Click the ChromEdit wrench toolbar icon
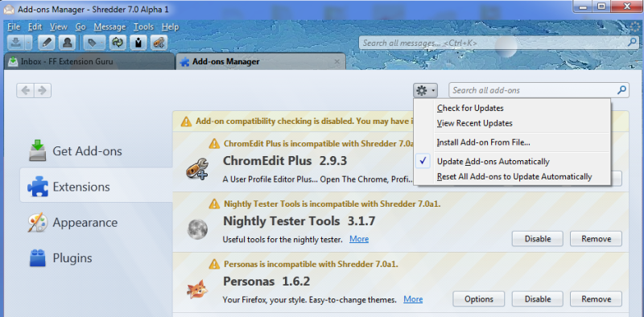Screen dimensions: 644x317 click(x=159, y=43)
